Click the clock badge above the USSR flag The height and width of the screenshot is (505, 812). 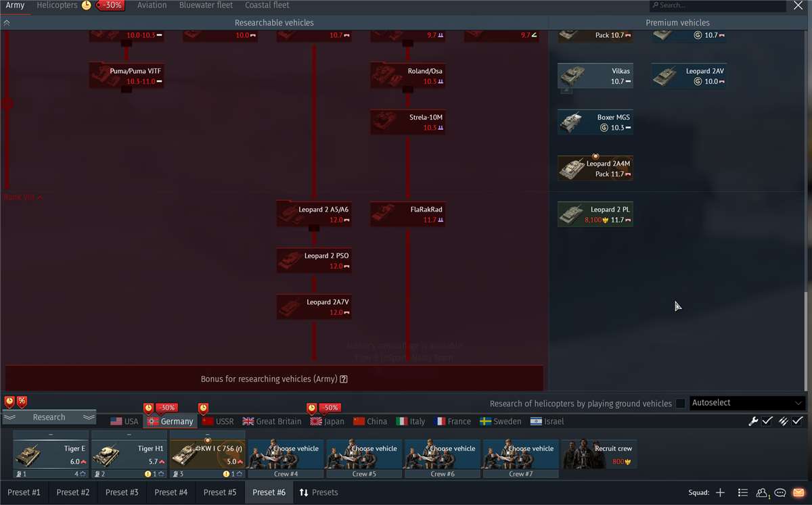[203, 408]
